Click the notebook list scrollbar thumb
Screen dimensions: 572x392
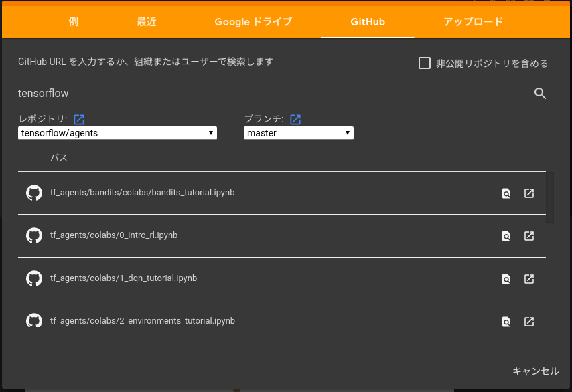[x=550, y=197]
